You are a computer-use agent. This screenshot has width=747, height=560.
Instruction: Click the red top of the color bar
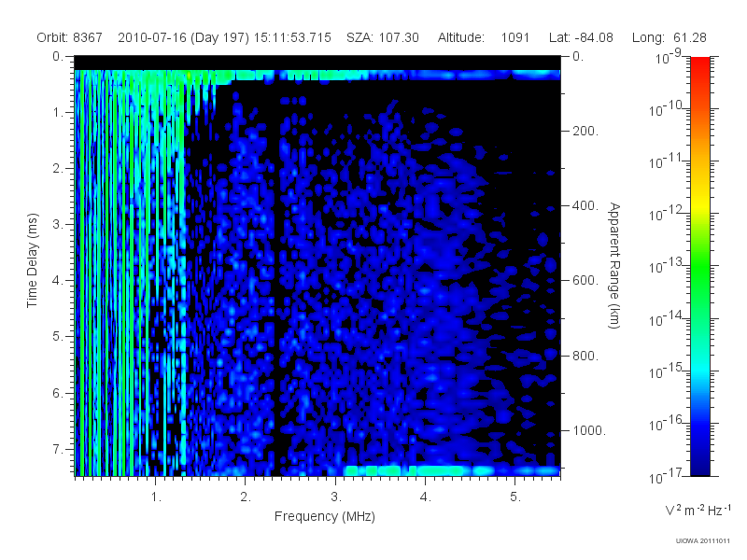click(700, 64)
